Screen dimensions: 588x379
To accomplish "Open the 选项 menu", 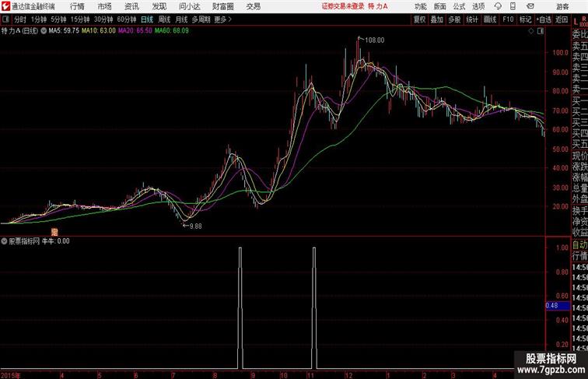I will [478, 6].
